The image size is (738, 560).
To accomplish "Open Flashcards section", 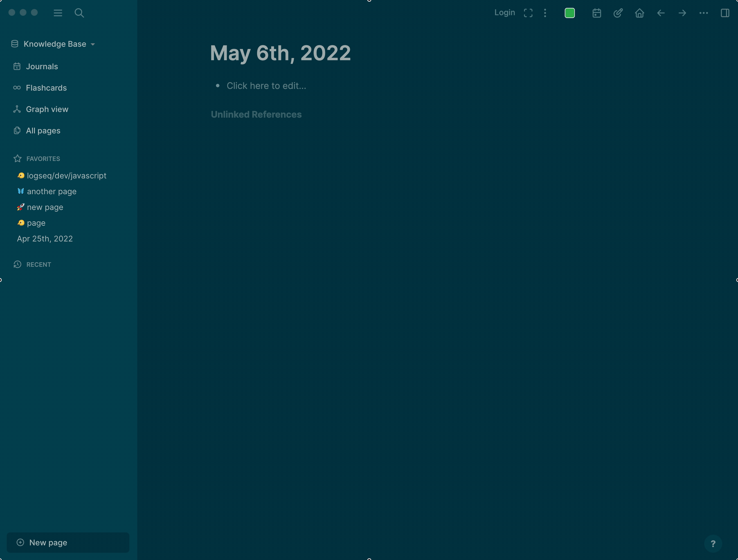I will (46, 88).
